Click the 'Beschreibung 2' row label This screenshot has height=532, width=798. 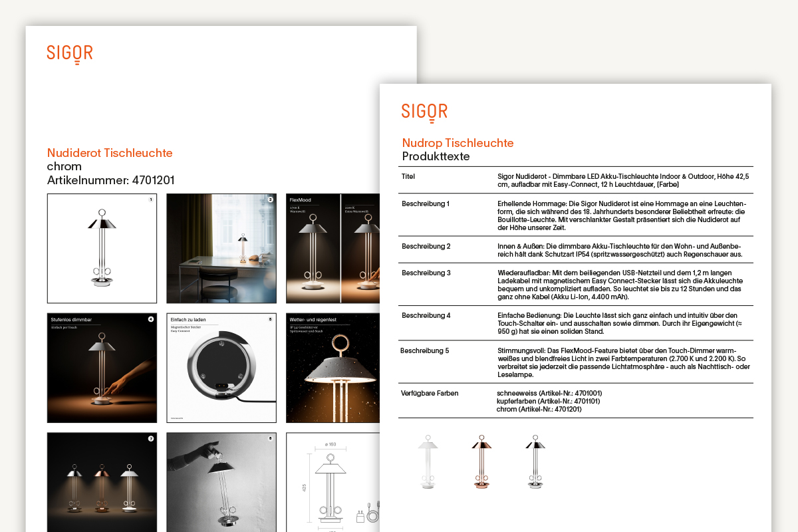pyautogui.click(x=426, y=246)
